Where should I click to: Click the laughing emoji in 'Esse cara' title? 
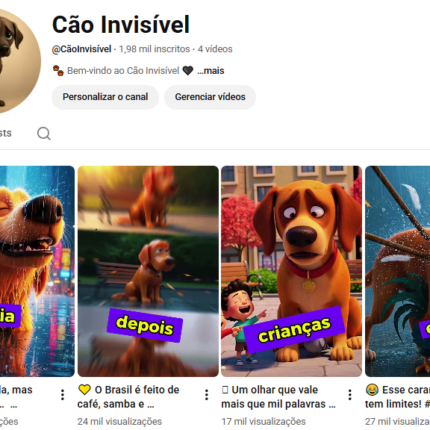tap(372, 390)
